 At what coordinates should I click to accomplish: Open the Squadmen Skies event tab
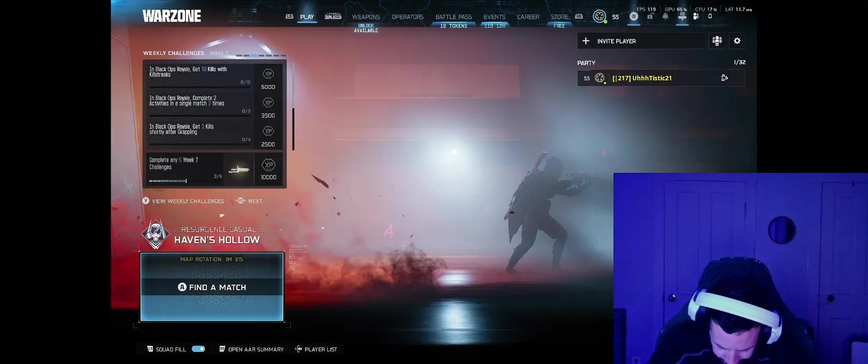pyautogui.click(x=333, y=17)
